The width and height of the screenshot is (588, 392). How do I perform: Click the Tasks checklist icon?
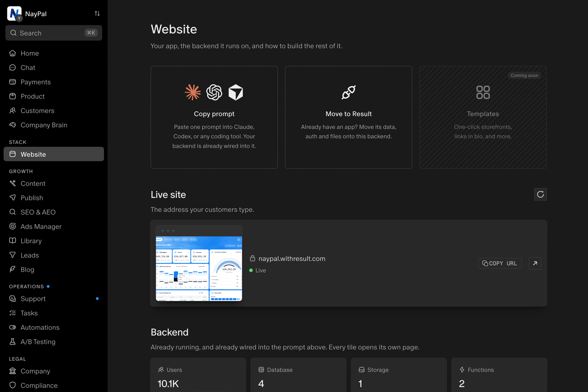click(12, 313)
